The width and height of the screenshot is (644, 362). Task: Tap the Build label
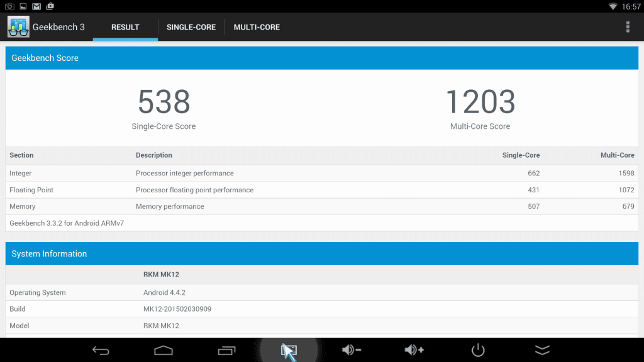pos(17,309)
